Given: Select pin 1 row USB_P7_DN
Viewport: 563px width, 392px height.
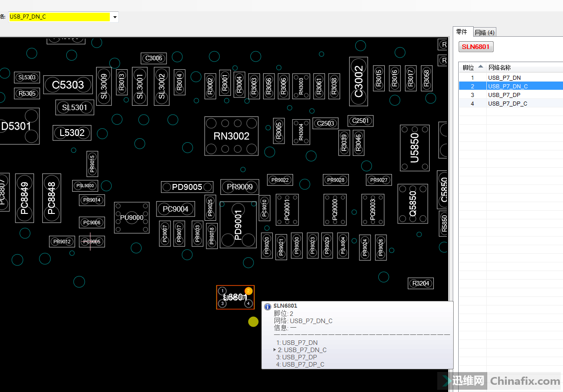Looking at the screenshot, I should (x=504, y=77).
